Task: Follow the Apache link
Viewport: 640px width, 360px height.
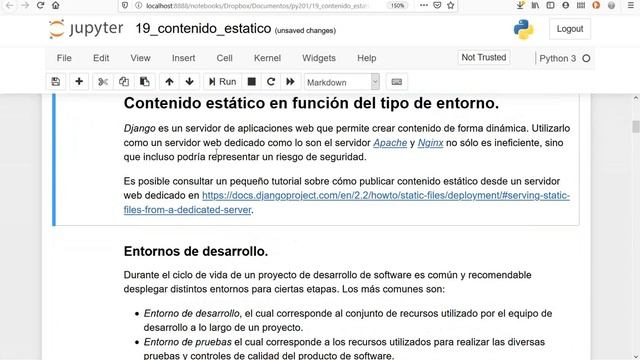Action: (390, 143)
